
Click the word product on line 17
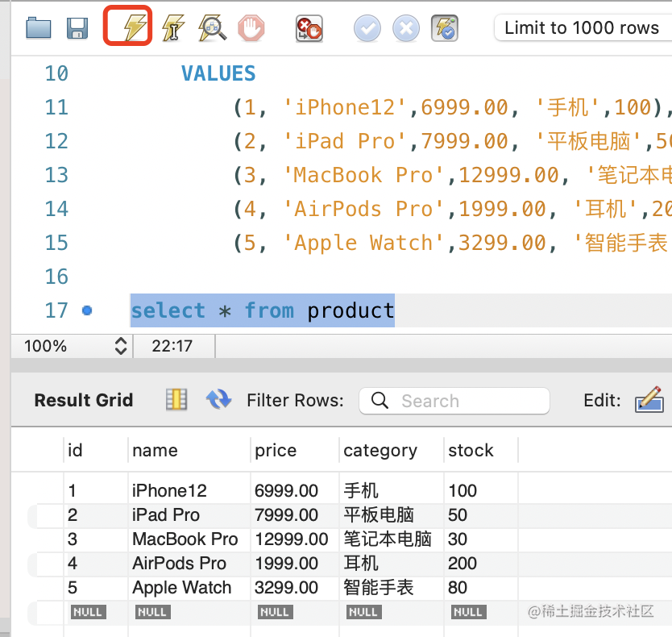click(351, 310)
